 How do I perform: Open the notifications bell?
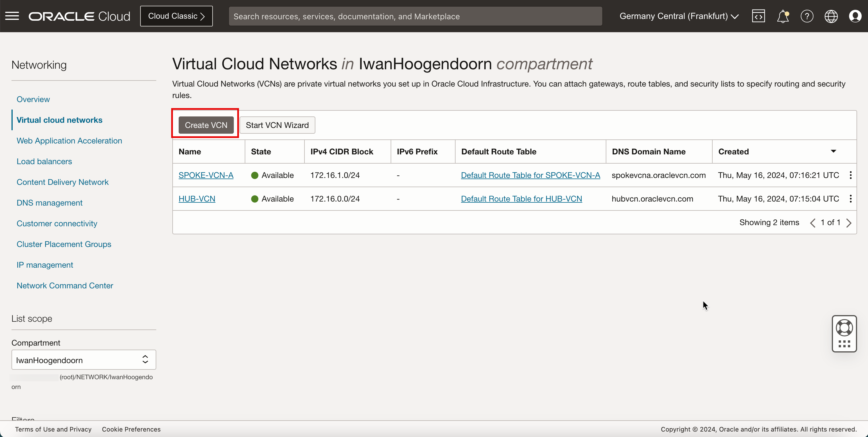coord(782,16)
